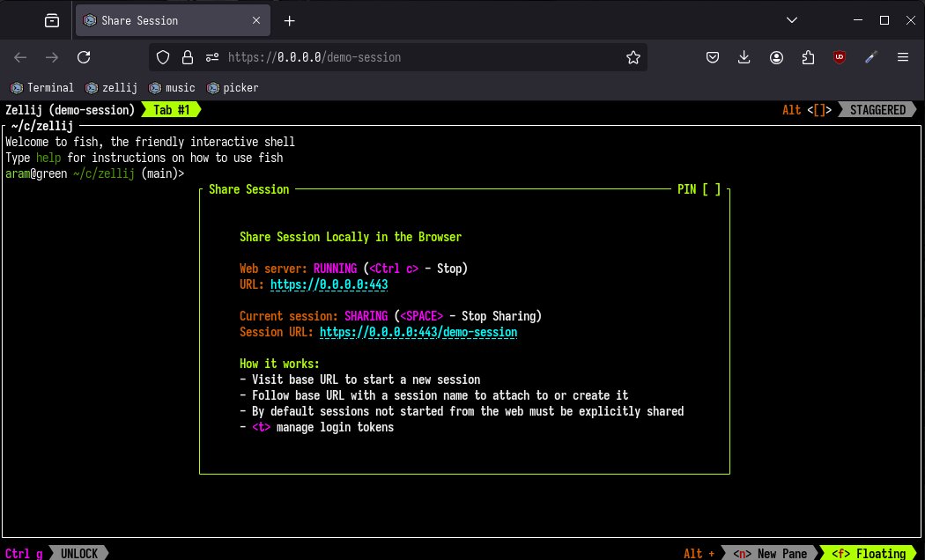Select Tab #1 in Zellij bar

[171, 110]
